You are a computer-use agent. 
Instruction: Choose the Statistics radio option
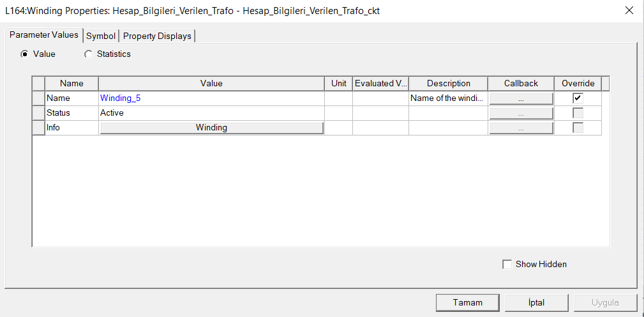click(x=88, y=54)
